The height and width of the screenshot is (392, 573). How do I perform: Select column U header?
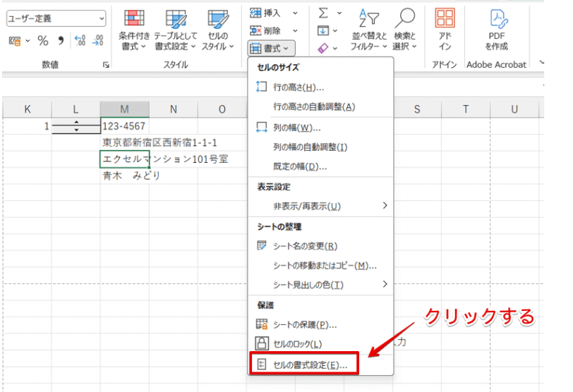[514, 109]
